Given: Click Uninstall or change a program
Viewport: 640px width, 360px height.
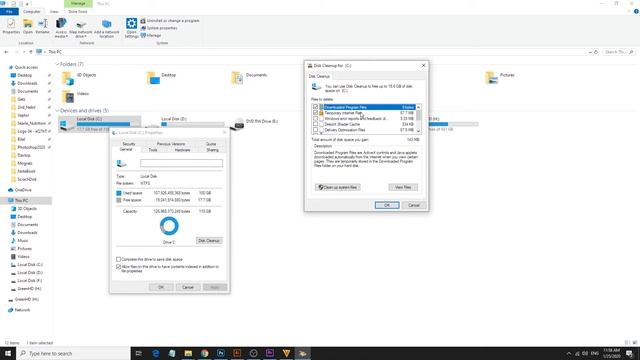Looking at the screenshot, I should coord(170,20).
